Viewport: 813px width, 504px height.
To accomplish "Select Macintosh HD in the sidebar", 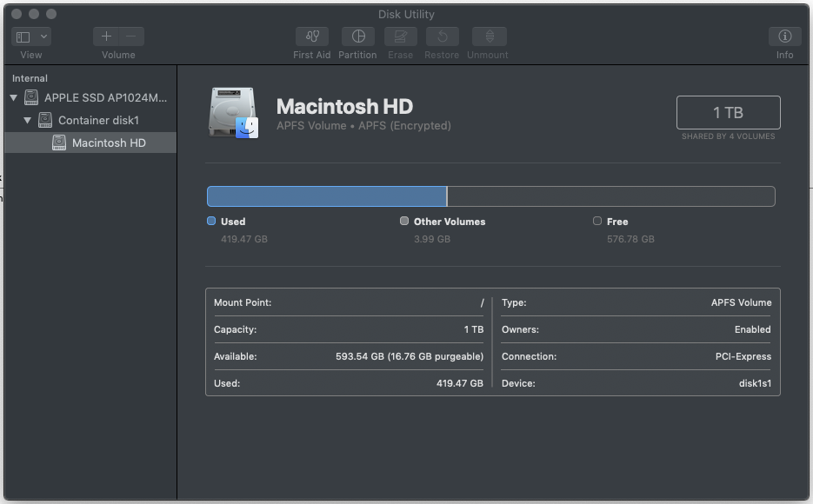I will coord(90,143).
